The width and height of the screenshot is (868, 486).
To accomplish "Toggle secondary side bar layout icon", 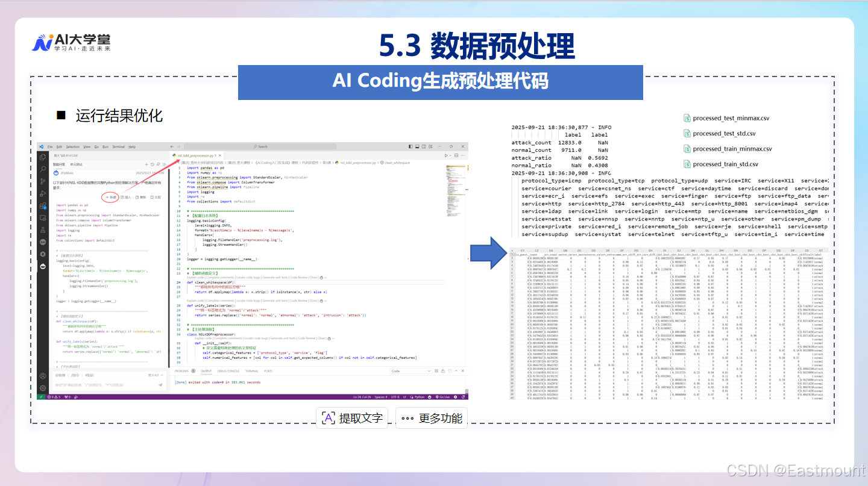I will (x=424, y=146).
